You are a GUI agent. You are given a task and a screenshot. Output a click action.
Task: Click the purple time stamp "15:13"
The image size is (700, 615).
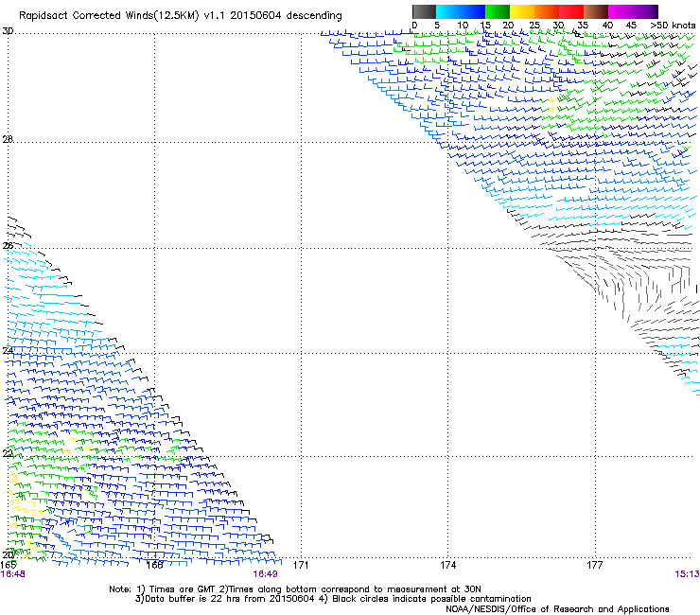(687, 574)
